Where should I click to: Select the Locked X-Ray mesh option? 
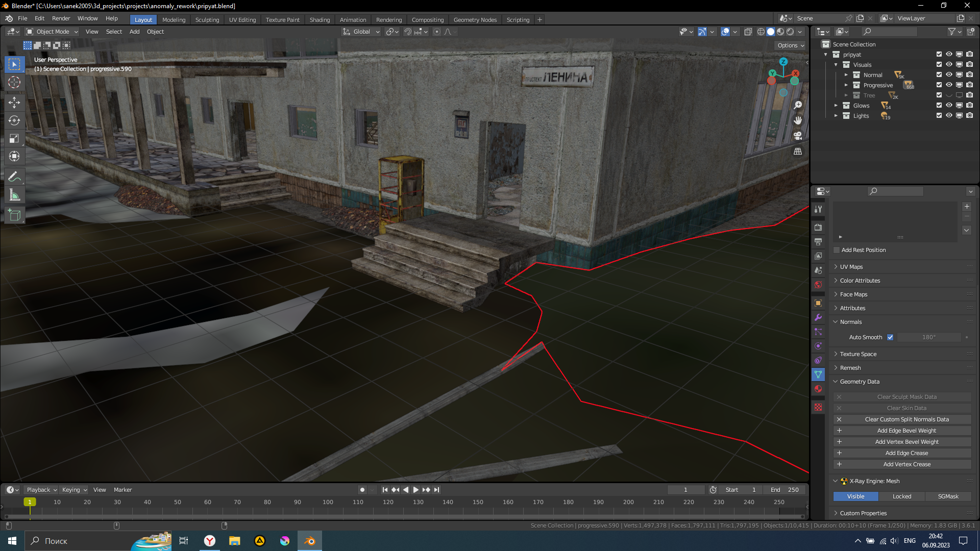(901, 496)
